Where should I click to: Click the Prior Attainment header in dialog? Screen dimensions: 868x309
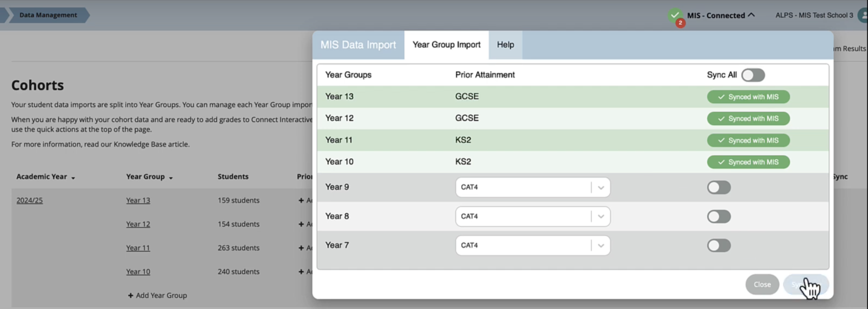pyautogui.click(x=485, y=75)
